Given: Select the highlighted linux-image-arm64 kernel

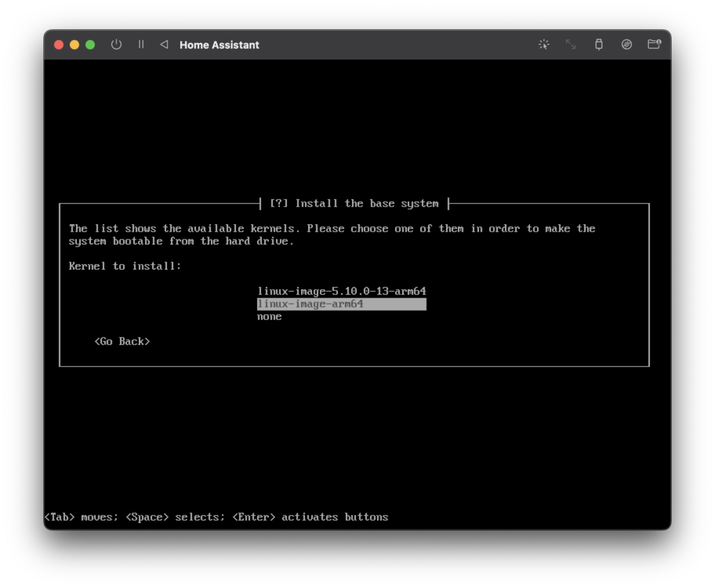Looking at the screenshot, I should point(341,304).
